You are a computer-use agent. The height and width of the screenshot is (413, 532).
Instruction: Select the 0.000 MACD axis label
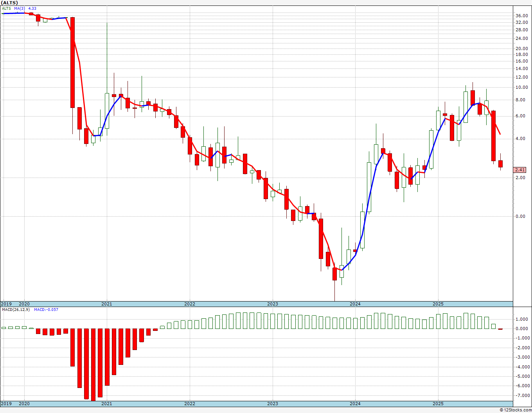pyautogui.click(x=522, y=329)
